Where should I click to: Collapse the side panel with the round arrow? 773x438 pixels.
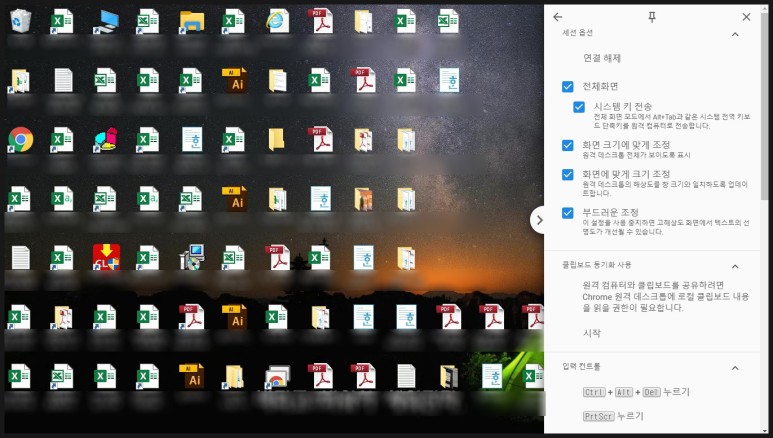point(538,220)
